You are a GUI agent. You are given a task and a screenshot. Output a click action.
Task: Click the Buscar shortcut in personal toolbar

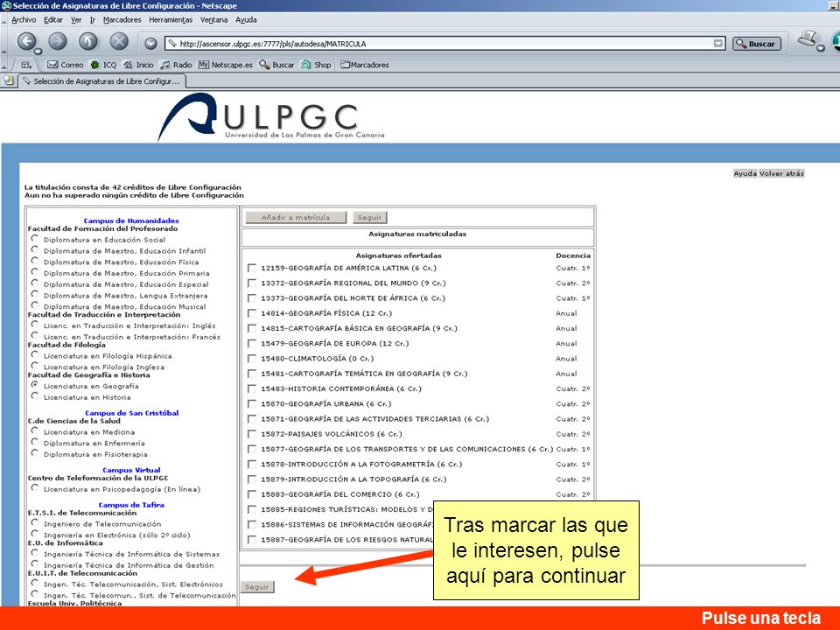pyautogui.click(x=276, y=65)
